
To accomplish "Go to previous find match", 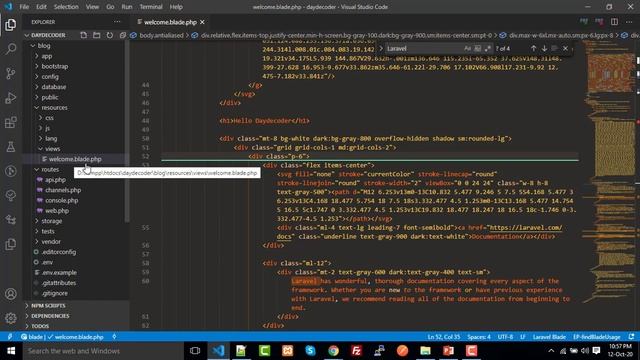I will pyautogui.click(x=533, y=48).
